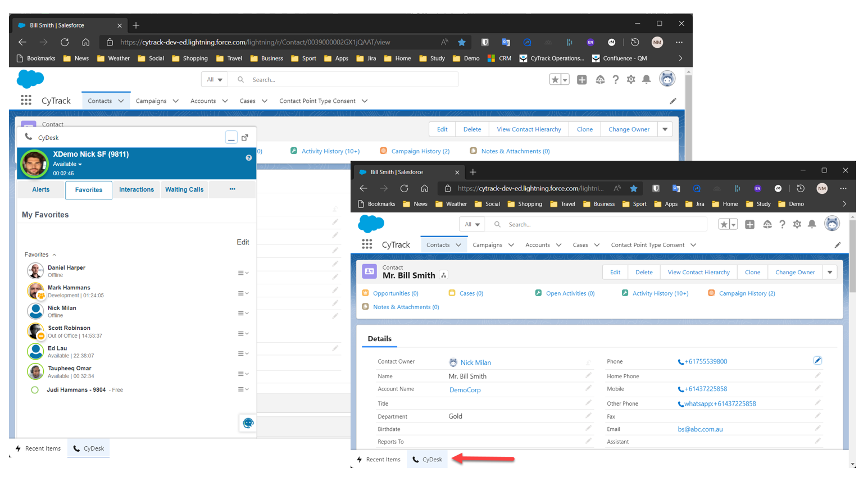Viewport: 868px width, 481px height.
Task: Open Notifications bell in back window
Action: point(647,80)
